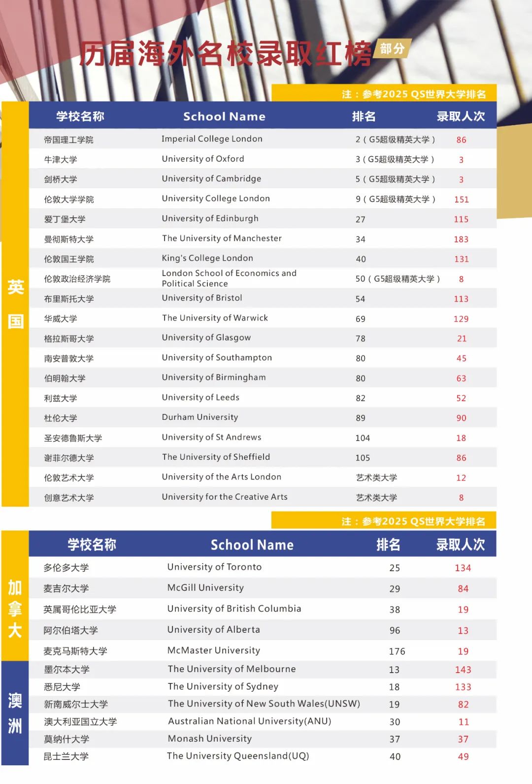Click 'Australian National University(ANU)' entry
Screen dimensions: 532x784
(250, 721)
